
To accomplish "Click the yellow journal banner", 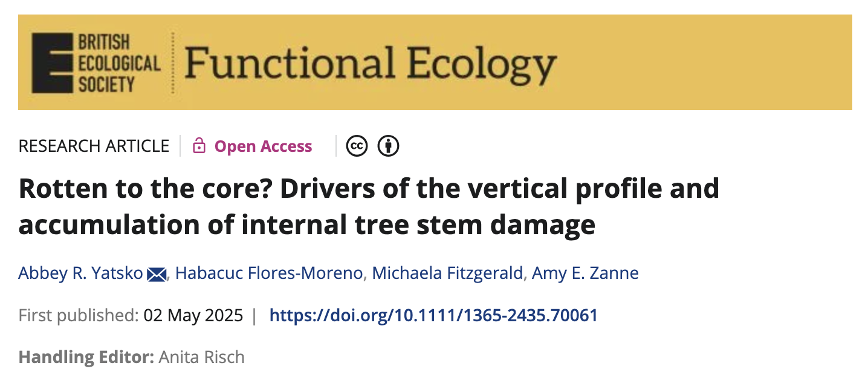I will tap(435, 62).
